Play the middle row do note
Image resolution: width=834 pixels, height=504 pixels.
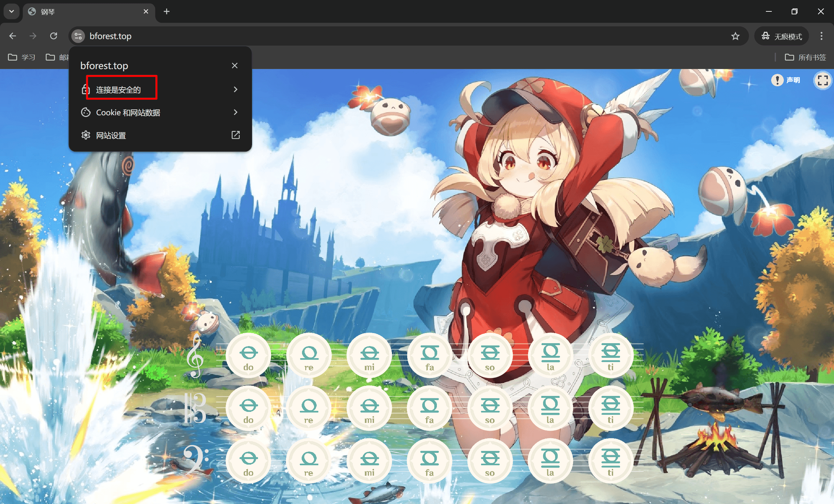coord(249,408)
